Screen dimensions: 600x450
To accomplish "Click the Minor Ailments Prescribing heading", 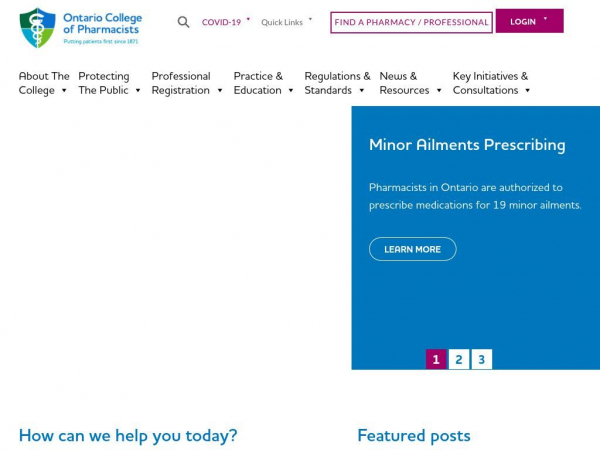I will click(467, 145).
